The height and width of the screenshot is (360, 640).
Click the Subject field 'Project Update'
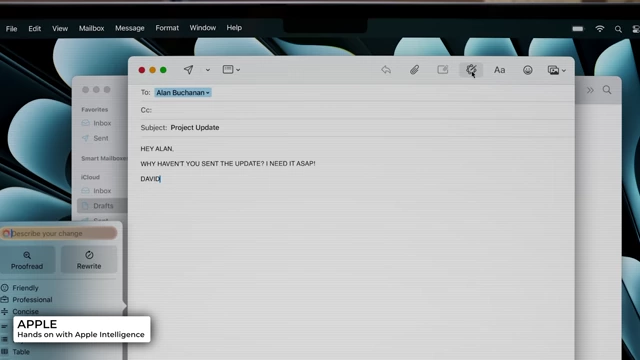coord(195,128)
